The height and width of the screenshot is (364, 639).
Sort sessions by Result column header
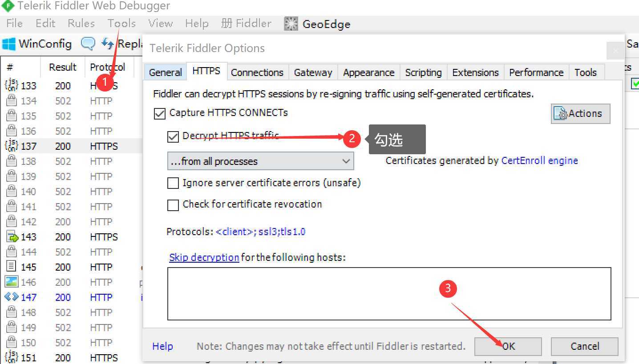[63, 67]
